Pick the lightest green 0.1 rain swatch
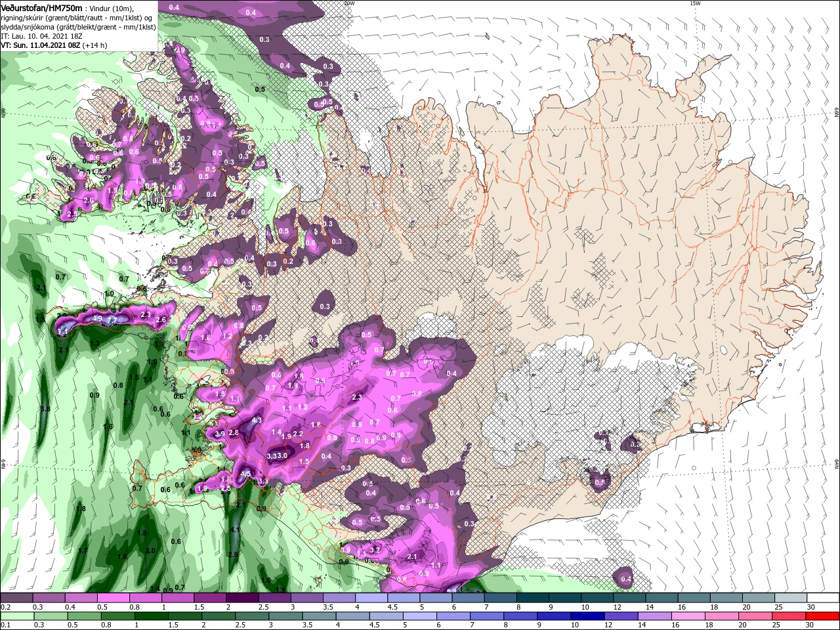Screen dimensions: 840x630 16,616
